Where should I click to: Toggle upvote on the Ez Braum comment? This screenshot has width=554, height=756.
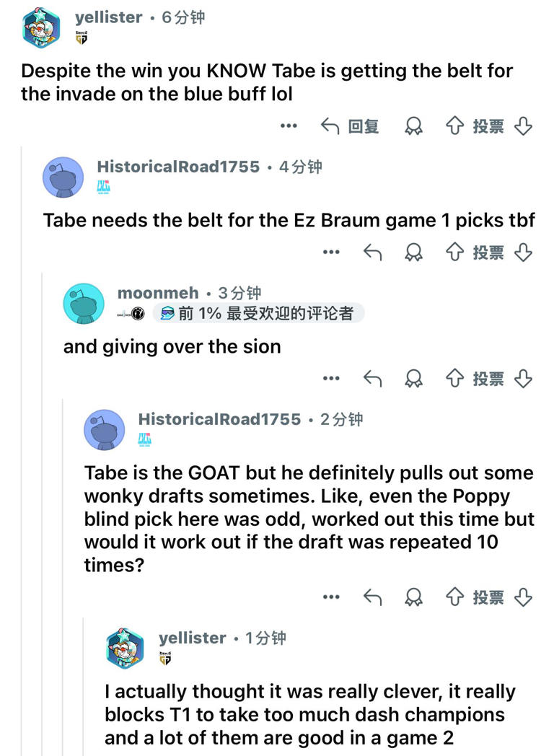coord(452,251)
